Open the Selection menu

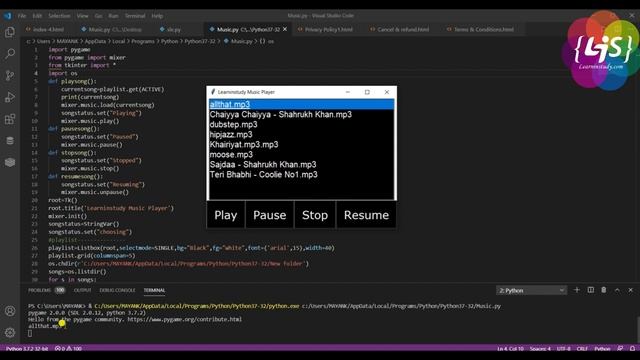pyautogui.click(x=59, y=16)
